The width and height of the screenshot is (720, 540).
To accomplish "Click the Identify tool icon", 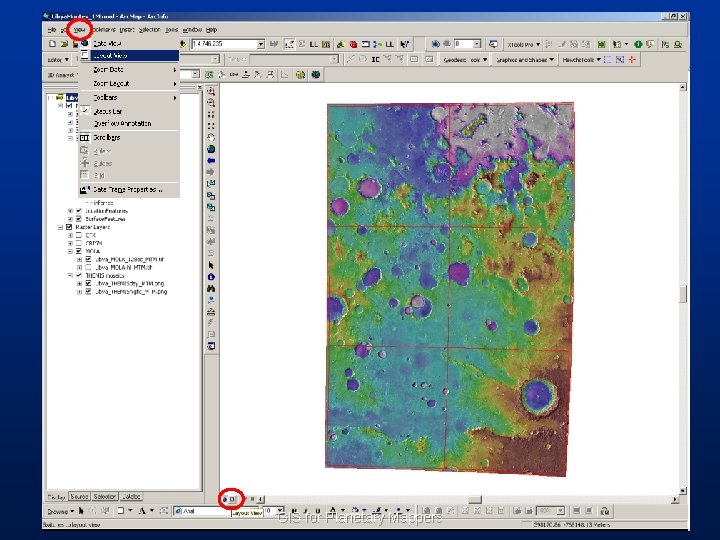I will tap(211, 275).
